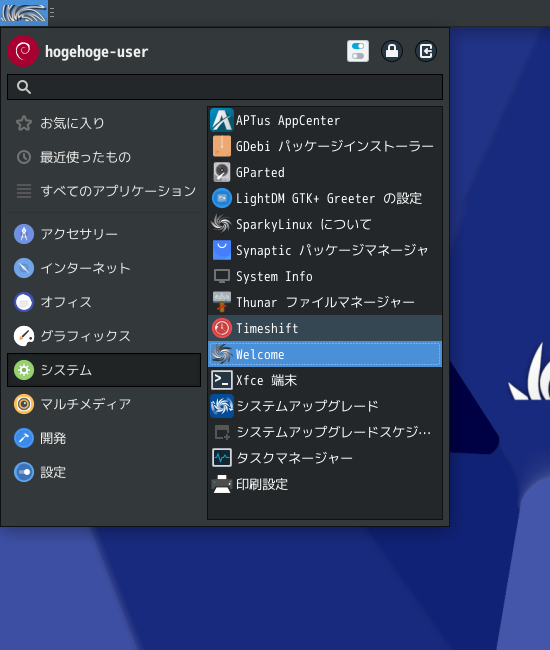Image resolution: width=550 pixels, height=650 pixels.
Task: Open Xfce 端末 terminal icon
Action: click(x=222, y=380)
